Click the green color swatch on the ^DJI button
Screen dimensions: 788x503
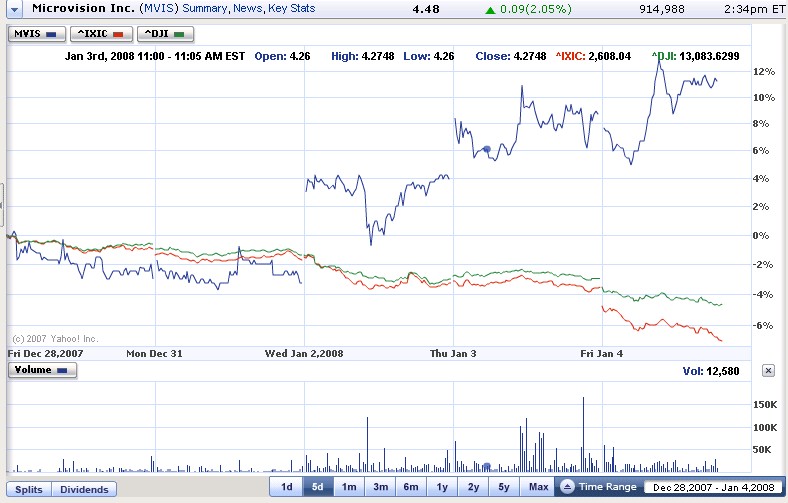[179, 34]
